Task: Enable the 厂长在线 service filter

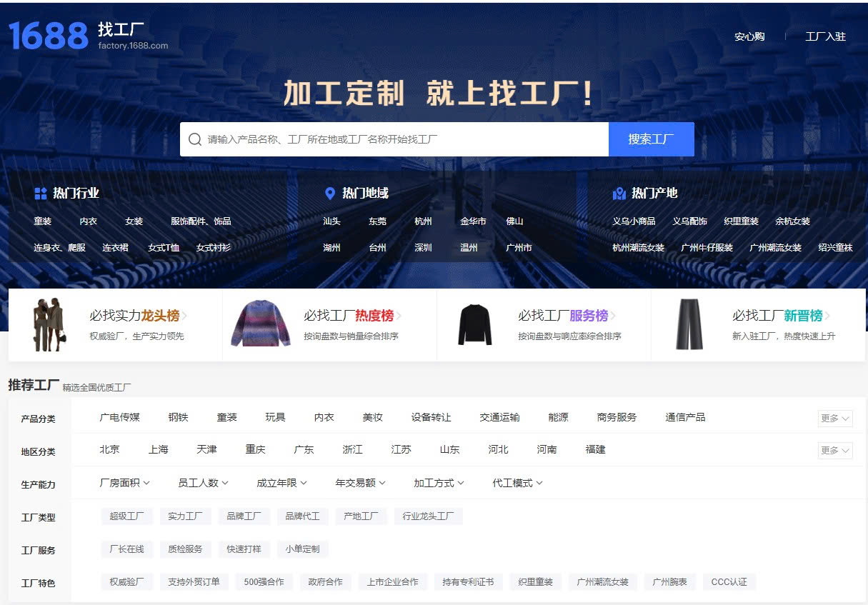Action: pyautogui.click(x=126, y=549)
